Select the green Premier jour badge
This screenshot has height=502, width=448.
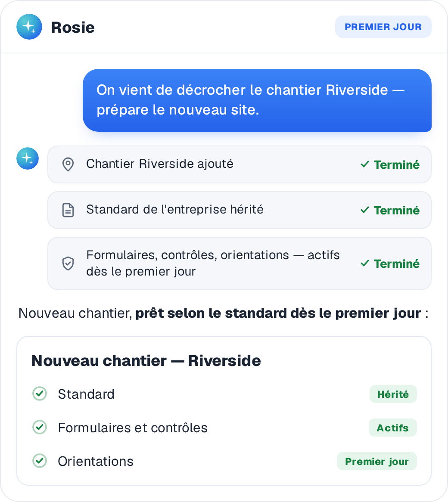[376, 462]
